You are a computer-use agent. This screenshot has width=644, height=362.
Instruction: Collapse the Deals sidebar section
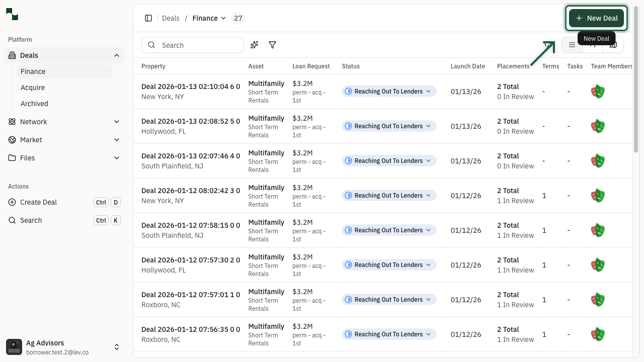(x=117, y=55)
